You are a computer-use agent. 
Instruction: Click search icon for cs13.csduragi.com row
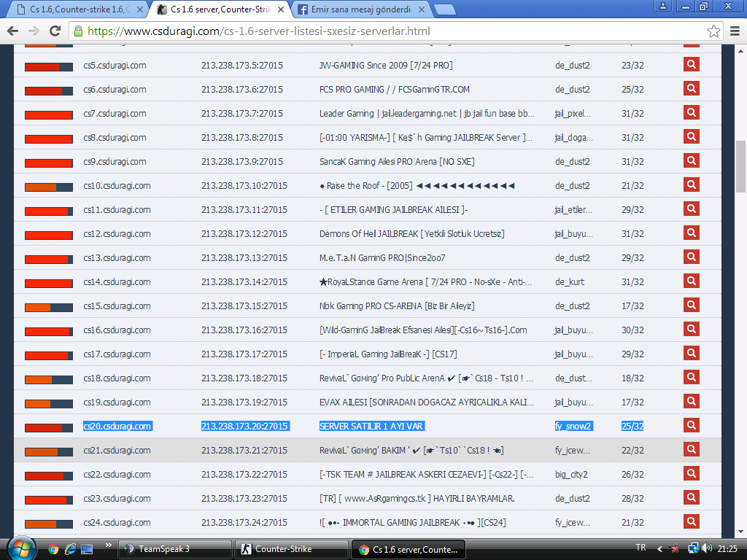tap(692, 257)
